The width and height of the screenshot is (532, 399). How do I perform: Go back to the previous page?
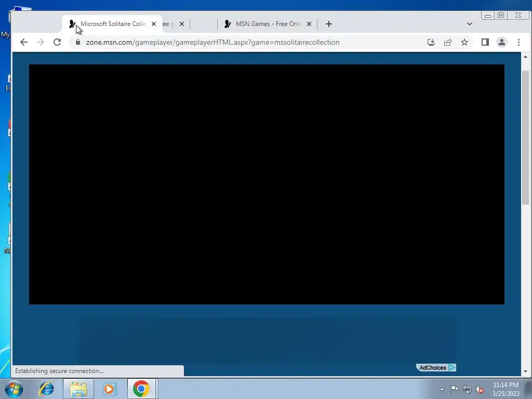(24, 42)
